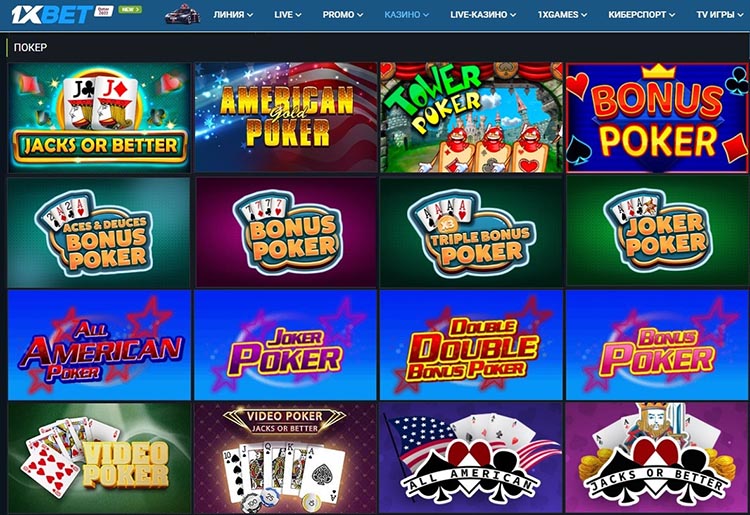Launch American Gold Poker game
Screen dimensions: 750x515
pyautogui.click(x=286, y=118)
